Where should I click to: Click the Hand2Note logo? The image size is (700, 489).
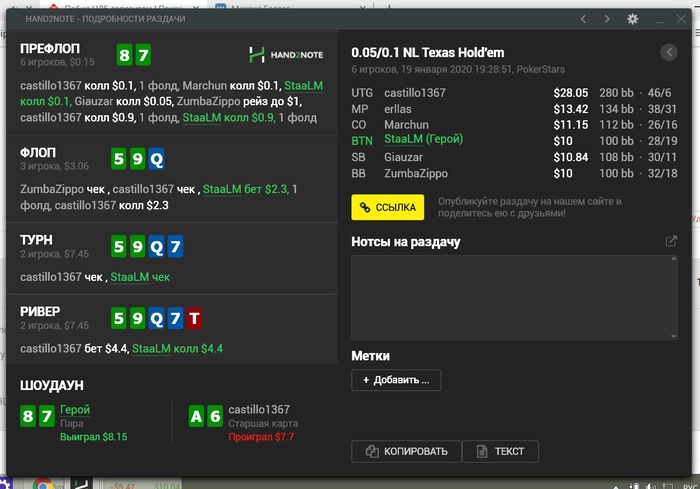[286, 55]
